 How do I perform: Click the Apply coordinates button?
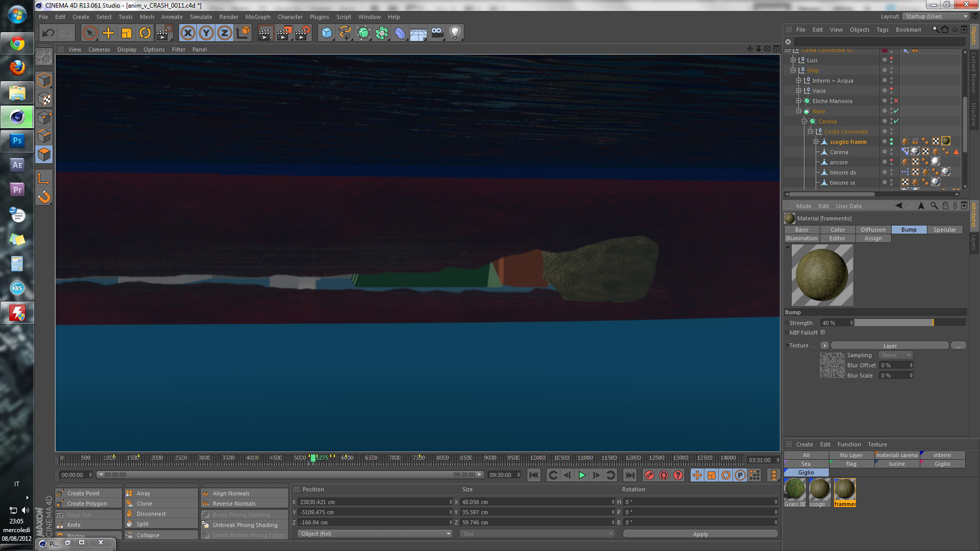[700, 534]
